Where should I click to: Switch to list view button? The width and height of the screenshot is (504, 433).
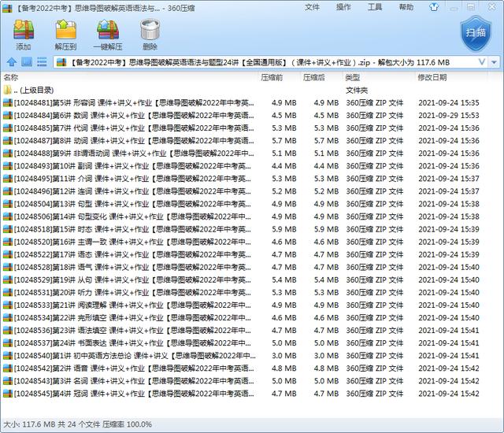click(42, 61)
